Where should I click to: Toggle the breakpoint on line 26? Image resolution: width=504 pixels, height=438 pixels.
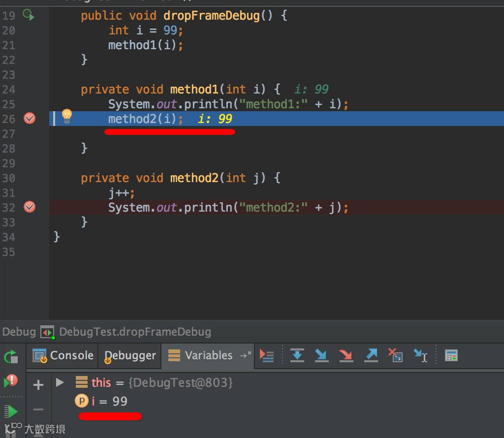29,118
